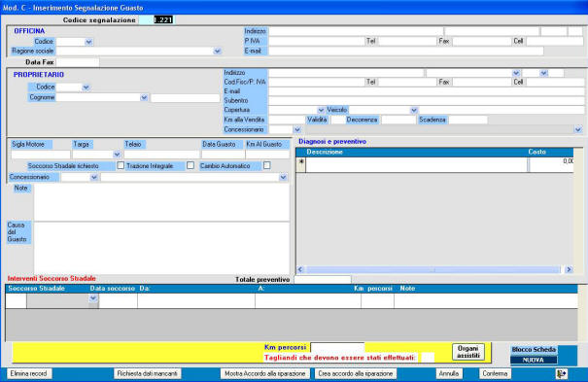
Task: Click the Data Fax input field
Action: coord(78,62)
